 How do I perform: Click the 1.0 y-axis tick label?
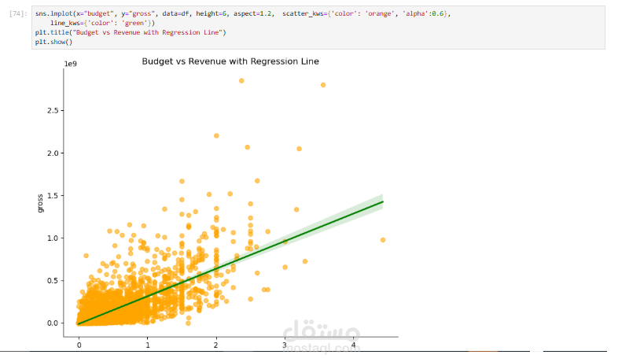[53, 238]
